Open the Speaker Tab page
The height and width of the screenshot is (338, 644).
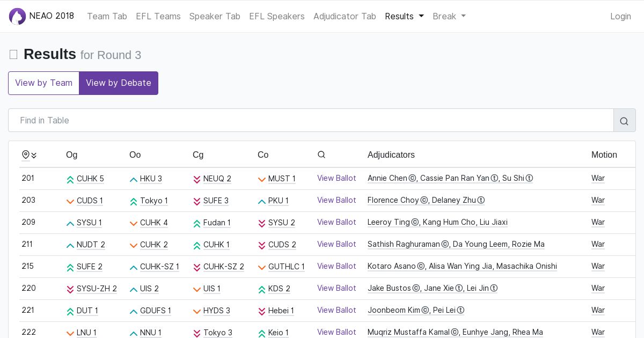point(215,16)
